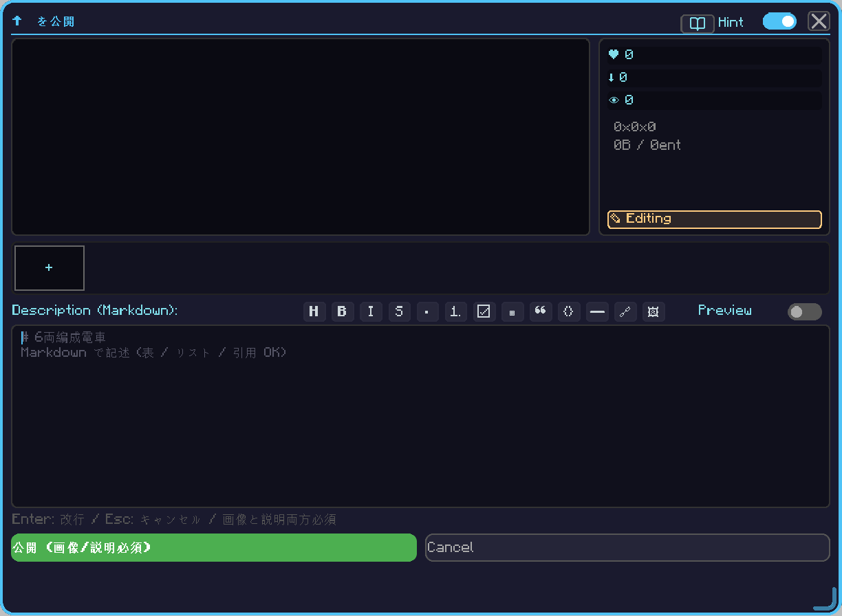Insert a horizontal rule
The height and width of the screenshot is (616, 842).
[597, 311]
